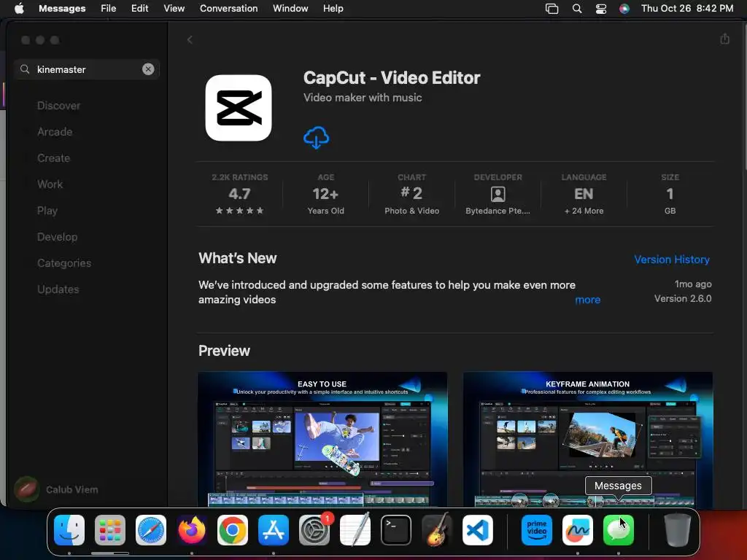Open the Bytedance developer icon
The image size is (747, 560).
tap(498, 194)
